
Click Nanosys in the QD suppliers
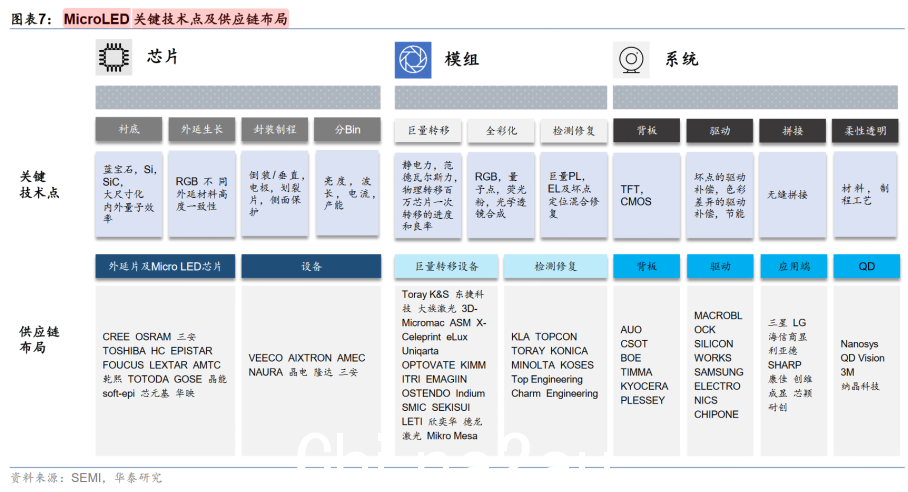[x=859, y=344]
